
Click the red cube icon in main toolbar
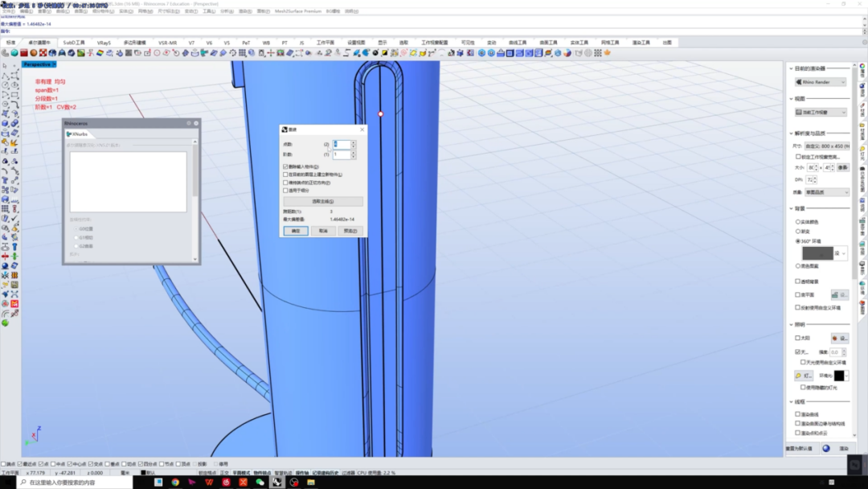coord(24,53)
